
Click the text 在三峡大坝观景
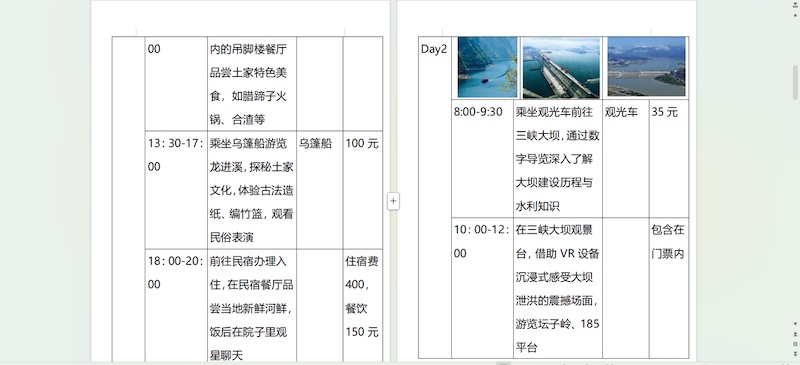[x=554, y=230]
